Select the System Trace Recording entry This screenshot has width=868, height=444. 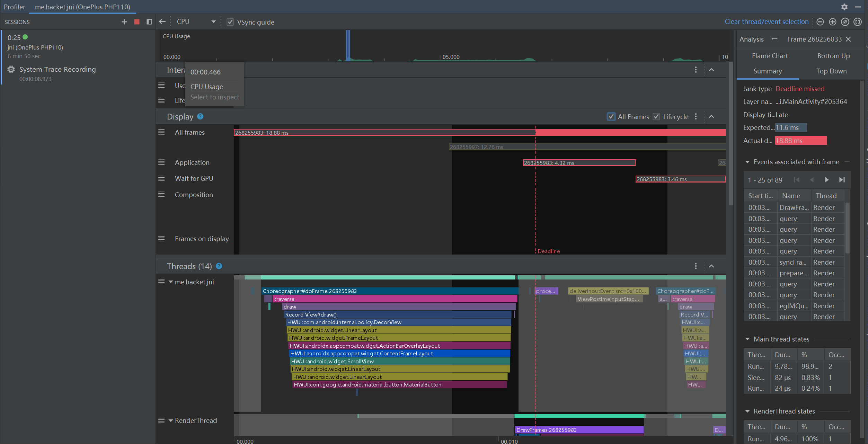coord(57,70)
